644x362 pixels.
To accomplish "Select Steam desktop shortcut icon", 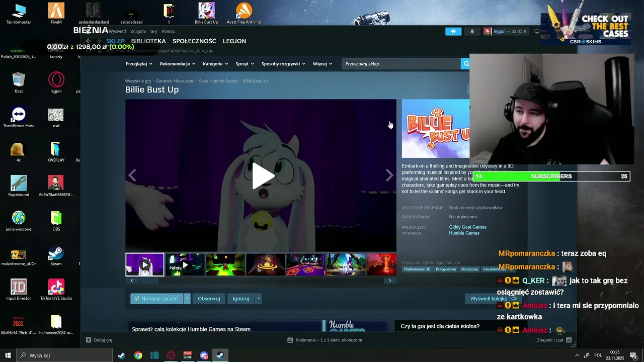I will [56, 255].
